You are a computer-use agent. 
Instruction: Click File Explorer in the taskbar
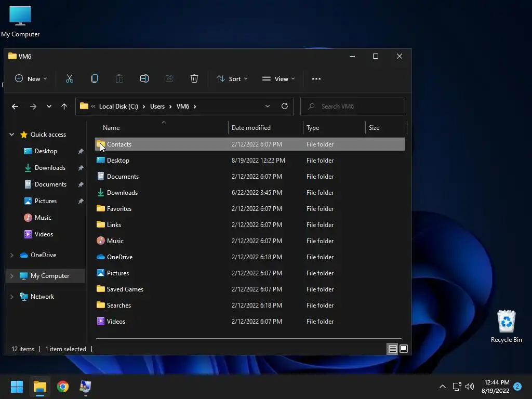click(39, 387)
